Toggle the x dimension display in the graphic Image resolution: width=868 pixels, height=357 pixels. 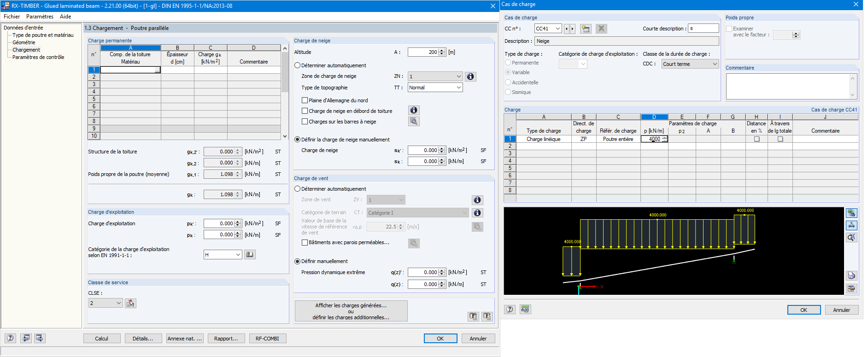point(851,225)
